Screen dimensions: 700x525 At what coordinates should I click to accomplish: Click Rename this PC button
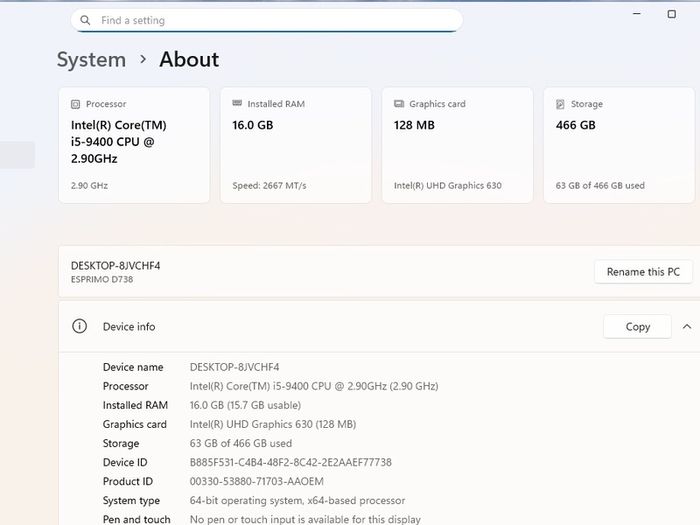[x=643, y=272]
